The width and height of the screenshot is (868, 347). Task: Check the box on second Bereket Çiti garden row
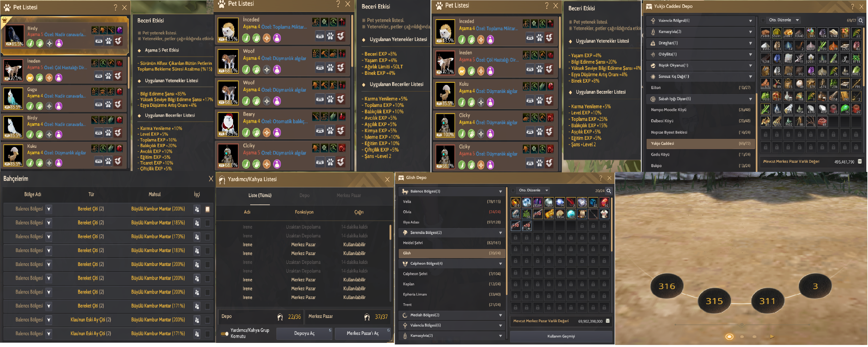[208, 223]
